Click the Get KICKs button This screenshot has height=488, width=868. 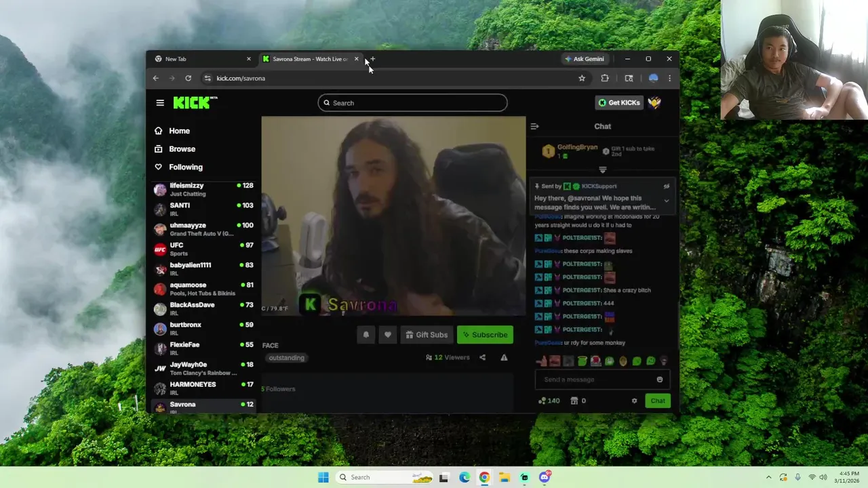click(619, 102)
